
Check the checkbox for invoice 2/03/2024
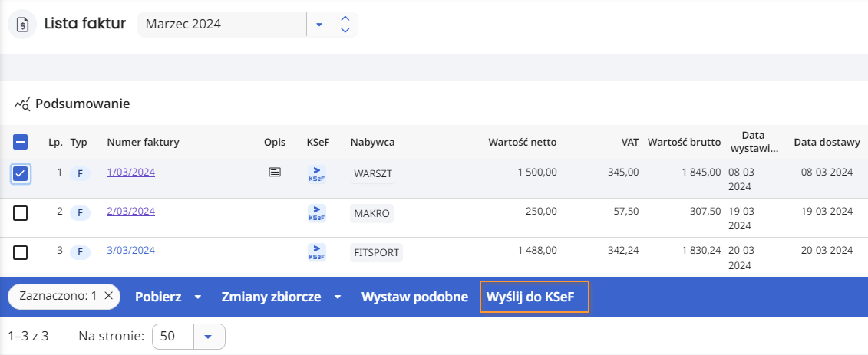pyautogui.click(x=20, y=213)
